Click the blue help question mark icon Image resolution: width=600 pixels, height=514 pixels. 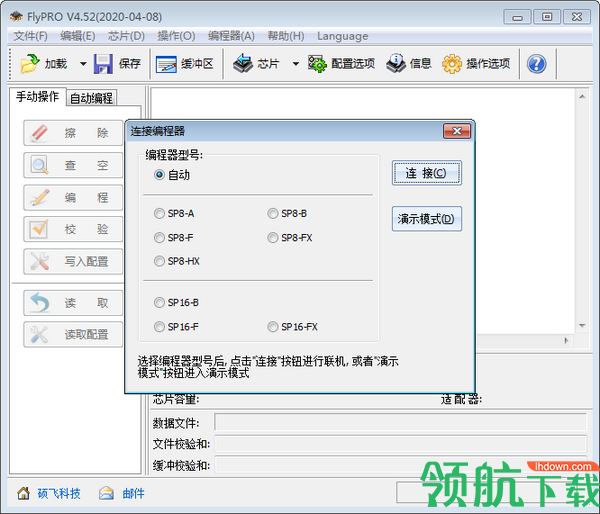point(536,64)
